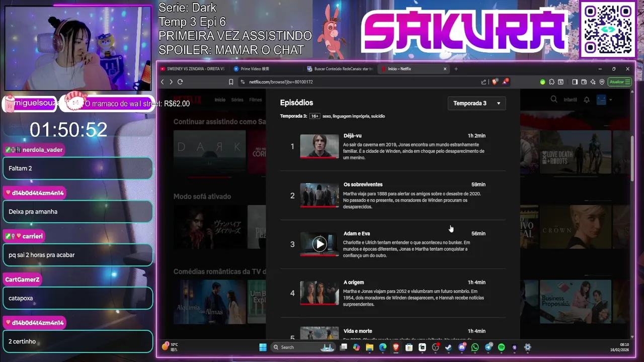This screenshot has height=362, width=644.
Task: Close the Início – Netflix tab
Action: 445,69
